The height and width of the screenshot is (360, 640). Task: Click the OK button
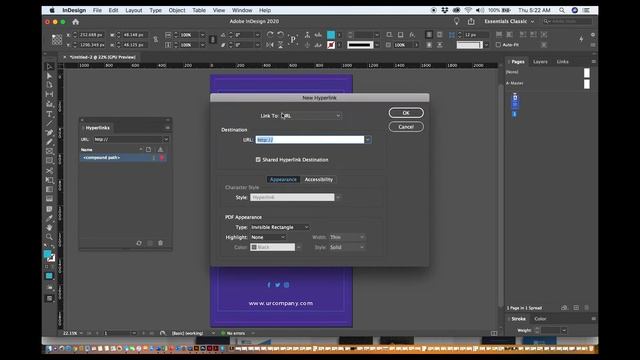(406, 113)
